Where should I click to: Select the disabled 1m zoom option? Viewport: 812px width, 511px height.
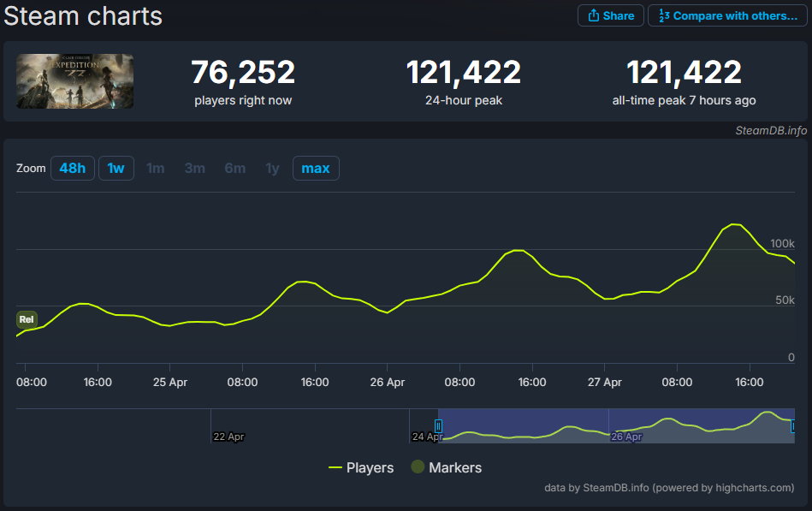pos(156,169)
